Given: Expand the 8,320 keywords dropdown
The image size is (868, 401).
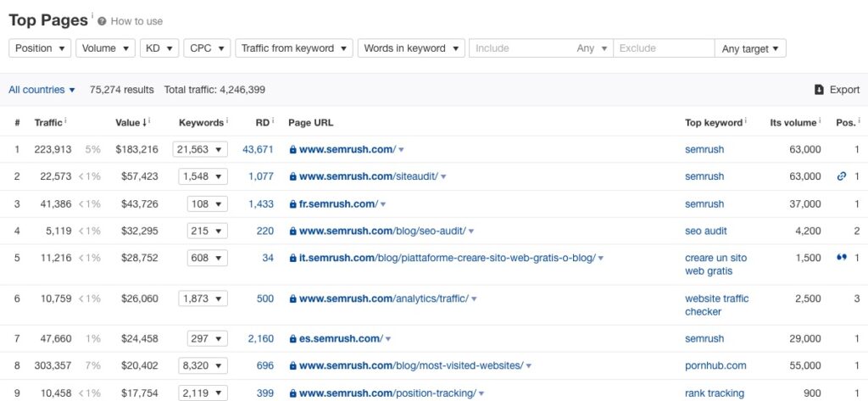Looking at the screenshot, I should click(x=203, y=365).
